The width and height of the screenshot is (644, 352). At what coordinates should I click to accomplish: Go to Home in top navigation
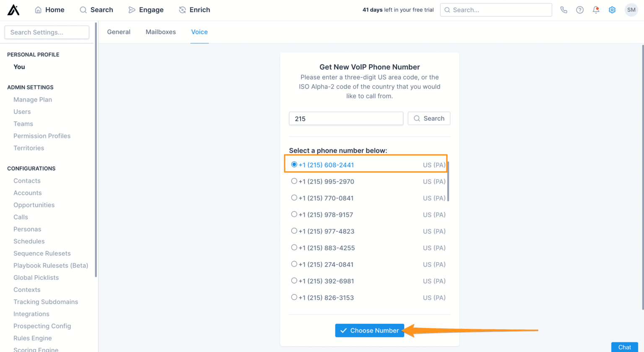[49, 10]
